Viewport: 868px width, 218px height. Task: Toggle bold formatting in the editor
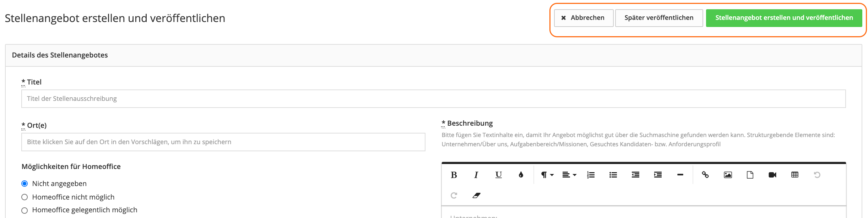point(454,175)
